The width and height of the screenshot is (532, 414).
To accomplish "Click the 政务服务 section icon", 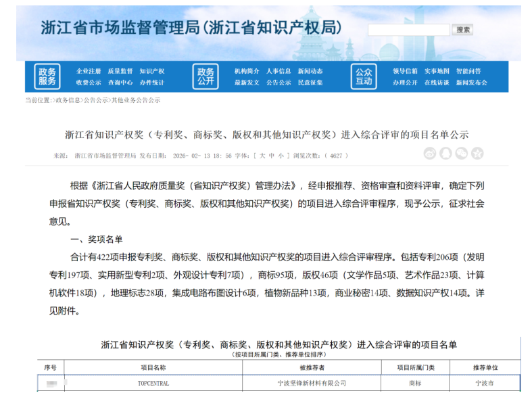I will click(x=47, y=76).
